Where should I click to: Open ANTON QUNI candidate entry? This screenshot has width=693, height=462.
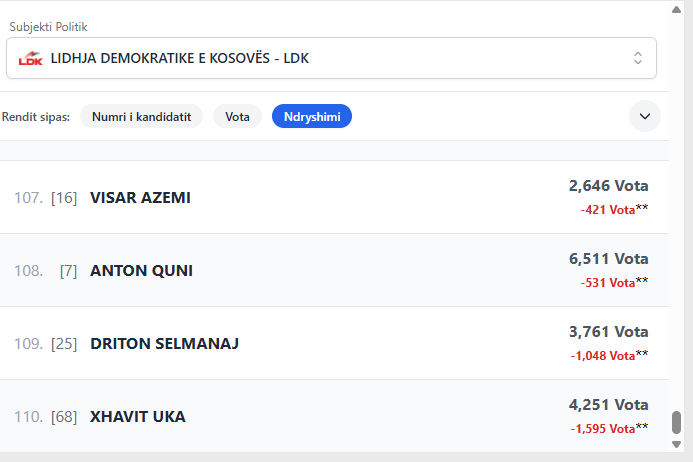[141, 271]
